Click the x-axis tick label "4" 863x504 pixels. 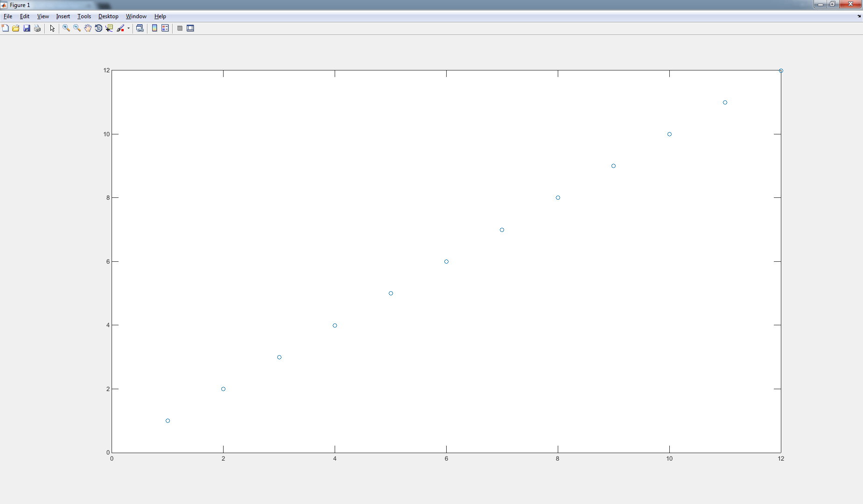335,459
